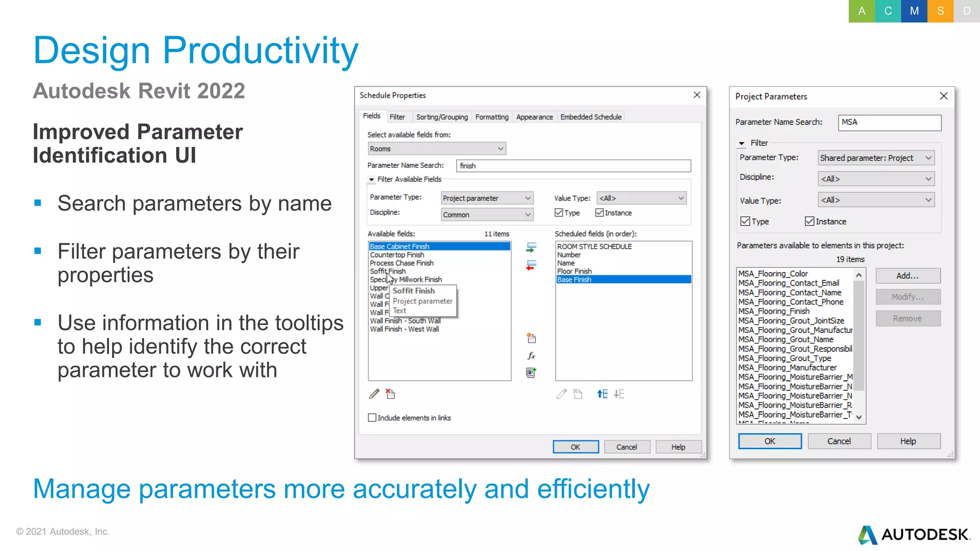Viewport: 980px width, 551px height.
Task: Click the red Remove parameter arrow icon
Action: coord(531,265)
